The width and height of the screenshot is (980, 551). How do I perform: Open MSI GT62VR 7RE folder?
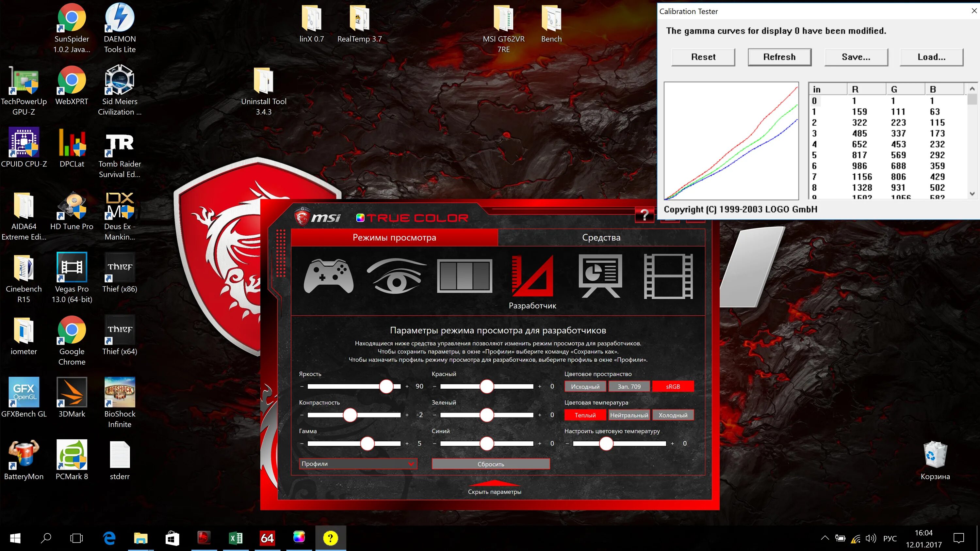[503, 28]
